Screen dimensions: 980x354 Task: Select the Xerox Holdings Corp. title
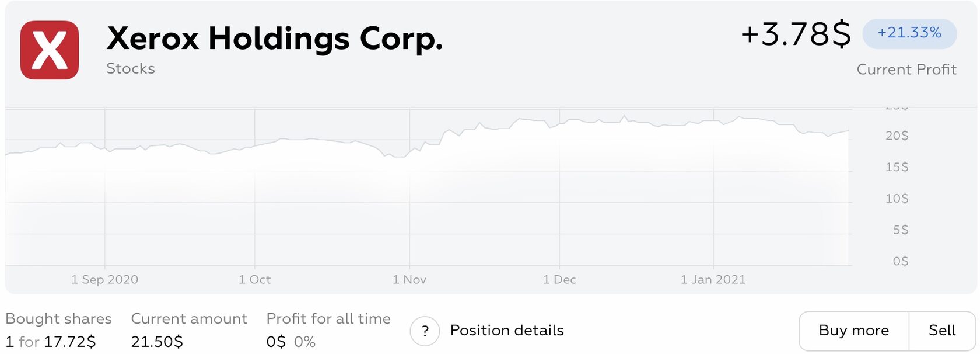tap(275, 39)
